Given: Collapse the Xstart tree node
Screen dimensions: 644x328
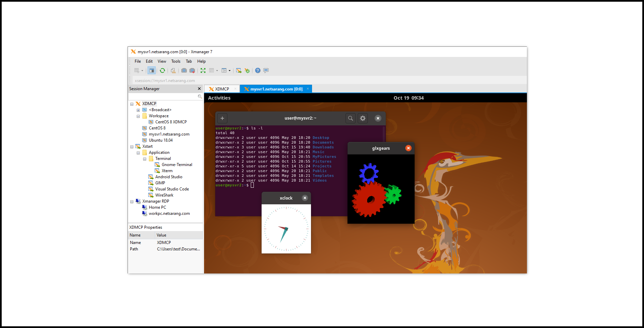Looking at the screenshot, I should (132, 147).
